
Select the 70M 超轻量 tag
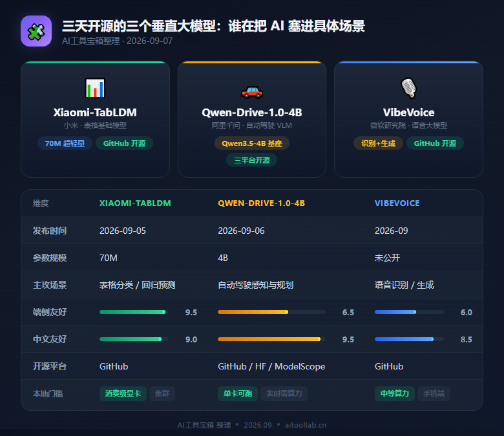coord(65,143)
